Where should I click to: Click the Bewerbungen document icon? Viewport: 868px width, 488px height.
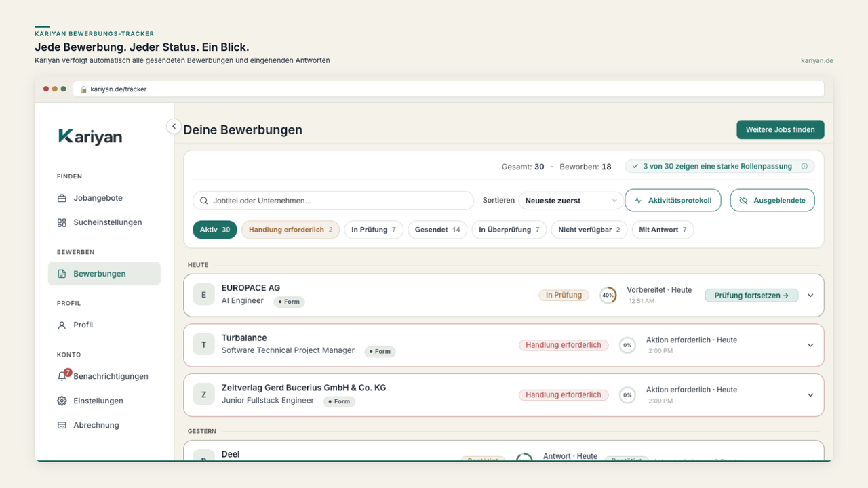[62, 274]
